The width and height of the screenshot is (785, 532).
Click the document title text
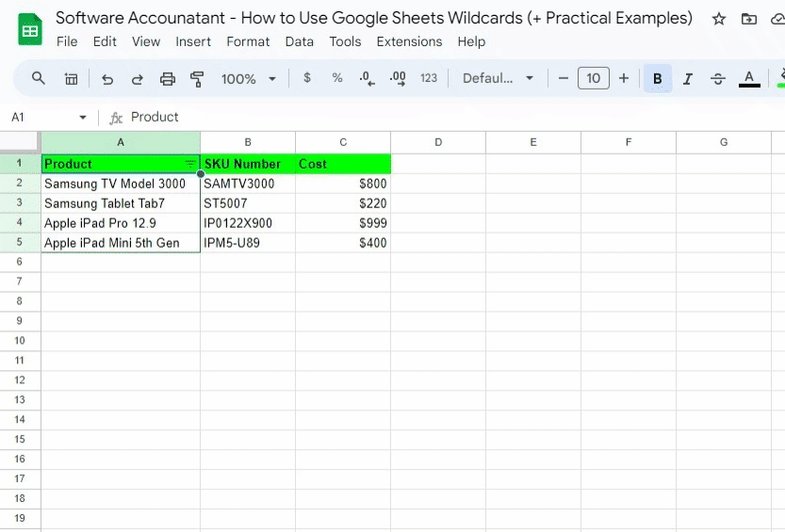(x=374, y=18)
